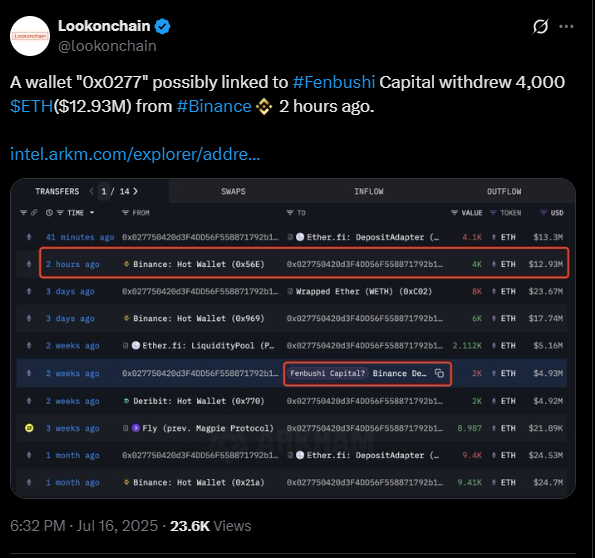Click the #Fenbushi hashtag
The width and height of the screenshot is (595, 558).
[x=334, y=82]
